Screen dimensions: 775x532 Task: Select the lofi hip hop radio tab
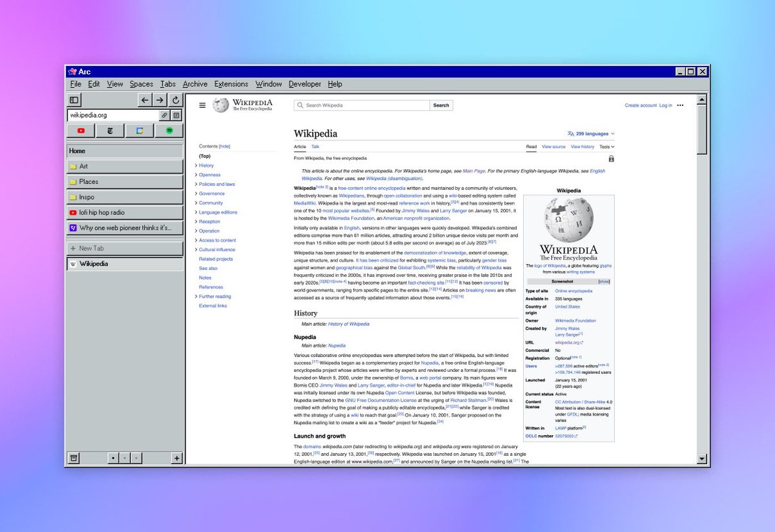125,212
